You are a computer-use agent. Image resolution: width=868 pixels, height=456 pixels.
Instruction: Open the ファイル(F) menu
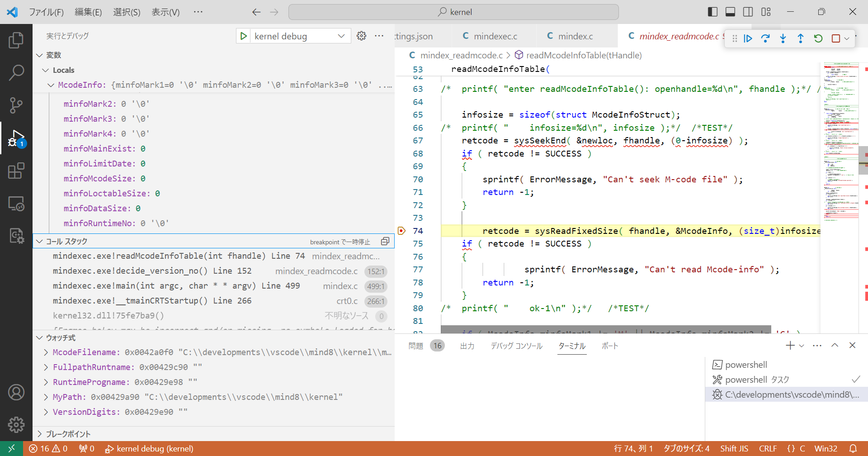pos(46,12)
